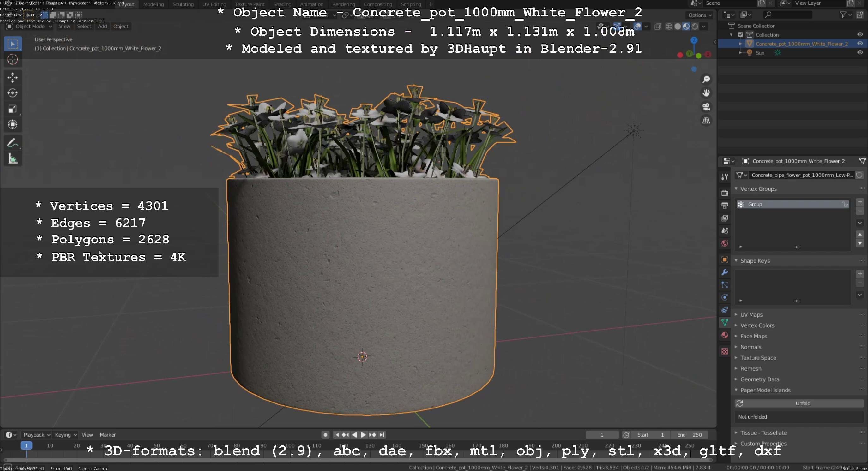Select the Move tool
Viewport: 868px width, 471px height.
pyautogui.click(x=12, y=77)
